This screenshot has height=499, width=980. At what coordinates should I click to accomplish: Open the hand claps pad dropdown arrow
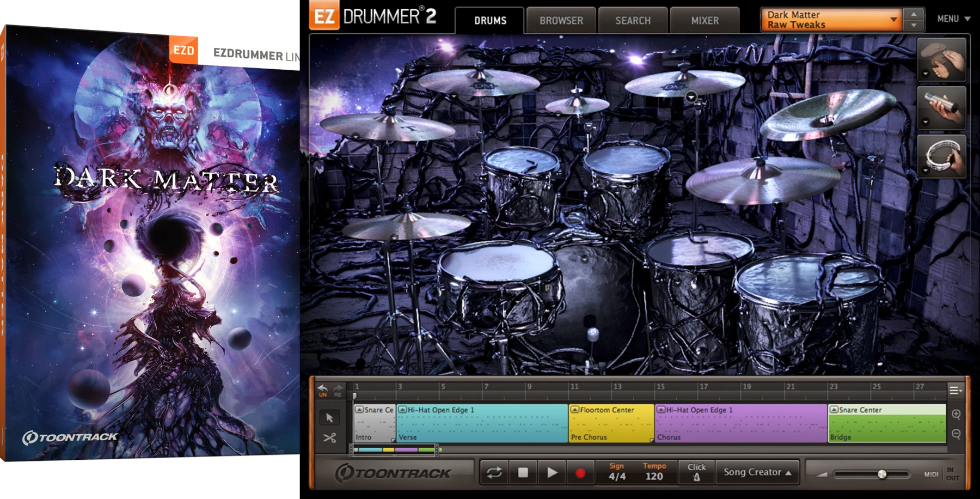pyautogui.click(x=925, y=74)
